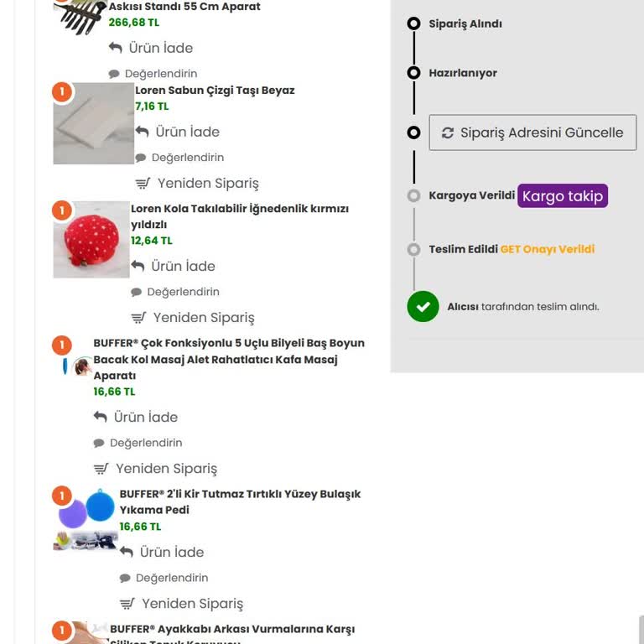Open Loren Sabun Çizgi Taşı Beyaz product link

(x=215, y=91)
